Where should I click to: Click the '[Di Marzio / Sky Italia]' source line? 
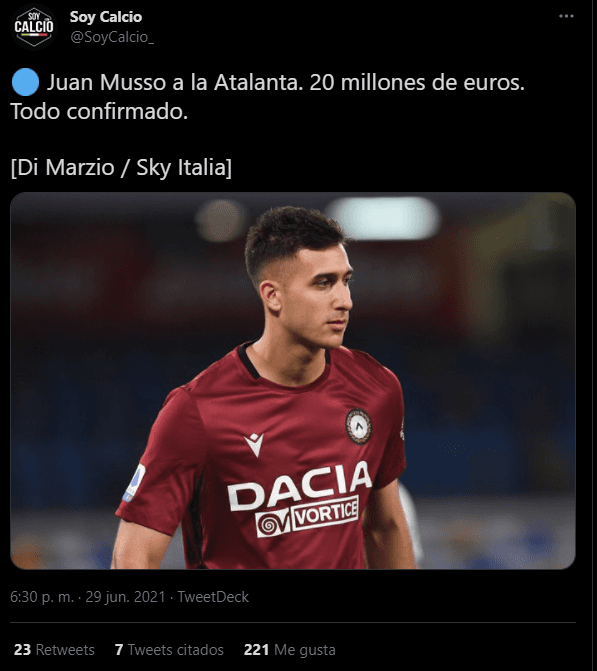click(x=121, y=167)
